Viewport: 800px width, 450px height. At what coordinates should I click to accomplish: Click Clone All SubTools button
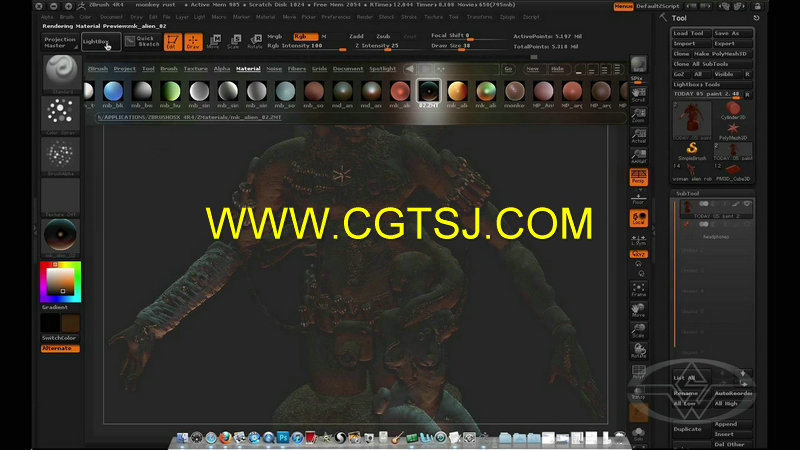click(712, 64)
